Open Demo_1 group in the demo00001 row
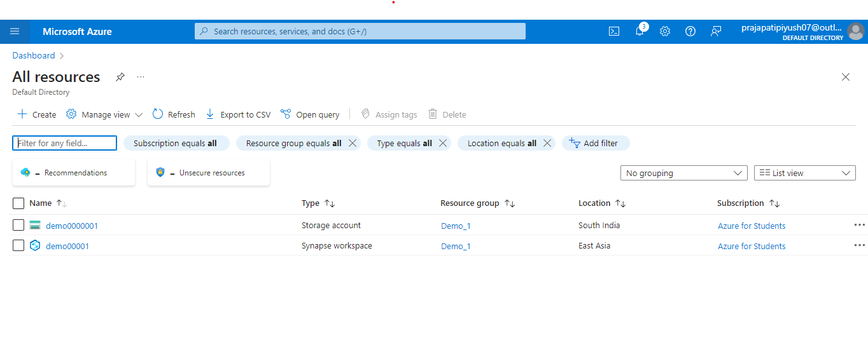Viewport: 868px width, 347px height. [x=456, y=246]
